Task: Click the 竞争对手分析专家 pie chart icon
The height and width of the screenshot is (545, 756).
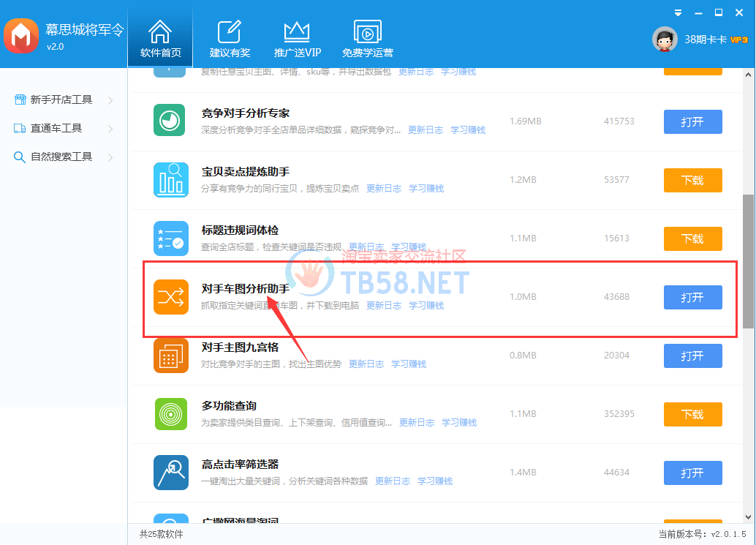Action: [x=170, y=121]
